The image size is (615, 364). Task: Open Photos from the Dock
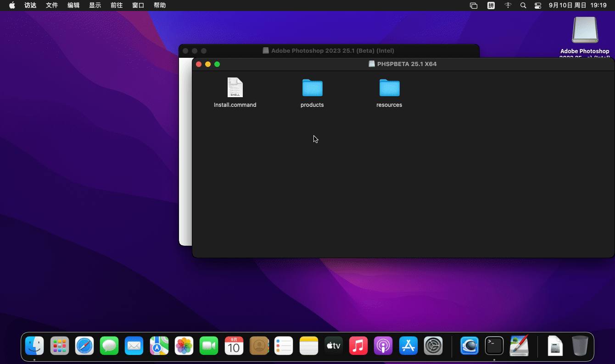click(184, 346)
